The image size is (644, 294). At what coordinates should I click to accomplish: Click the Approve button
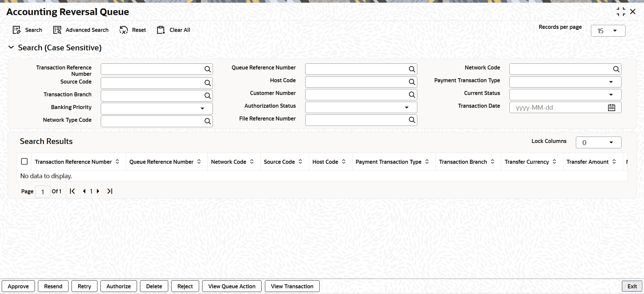pyautogui.click(x=18, y=286)
